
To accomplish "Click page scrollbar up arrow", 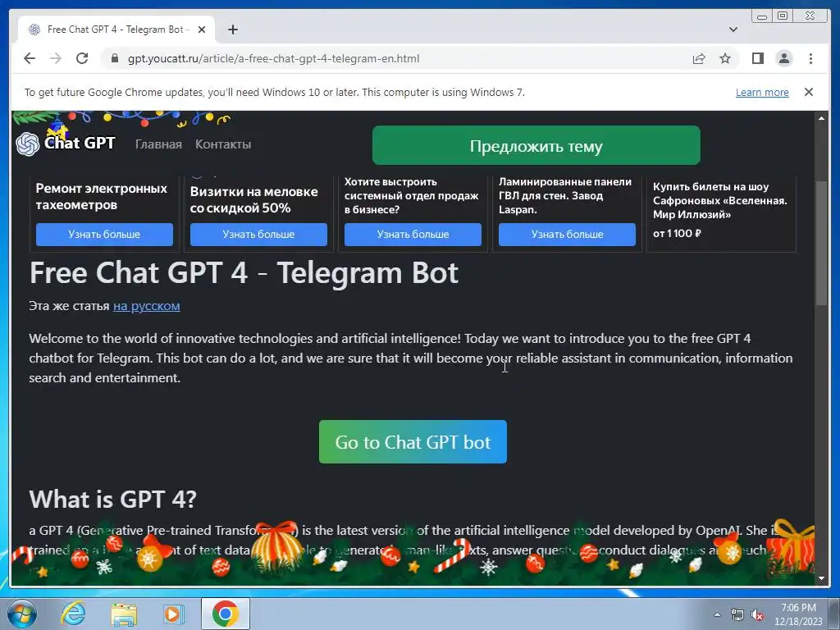I will tap(821, 118).
